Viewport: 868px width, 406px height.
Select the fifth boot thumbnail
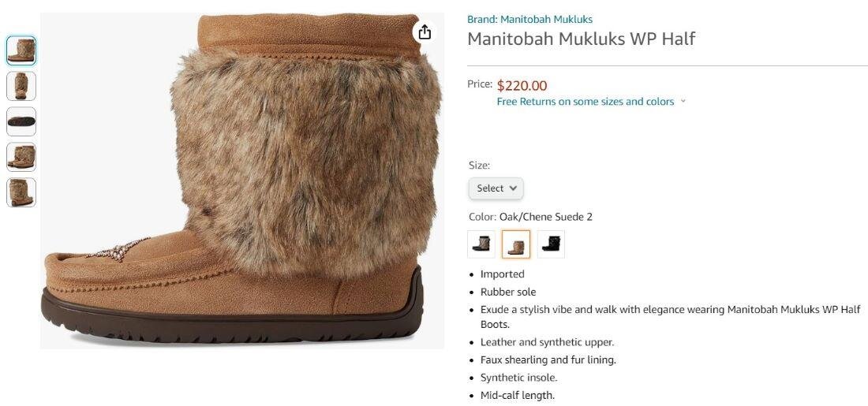pos(21,192)
